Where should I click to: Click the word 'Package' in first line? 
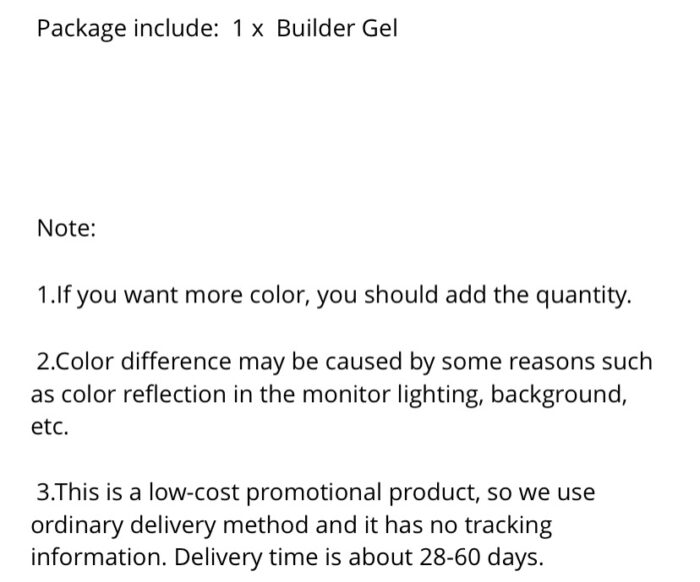tap(82, 29)
